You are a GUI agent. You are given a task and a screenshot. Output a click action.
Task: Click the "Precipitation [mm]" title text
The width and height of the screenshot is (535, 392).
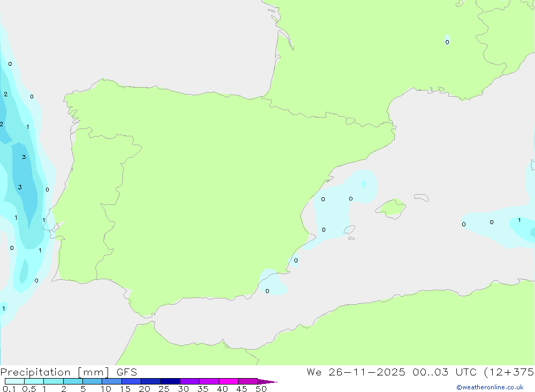pos(55,372)
